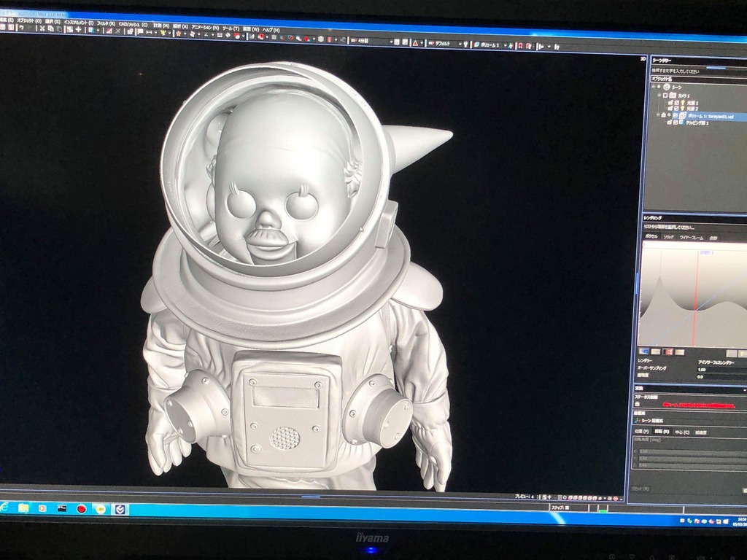Click the blue first button under the histogram
This screenshot has height=560, width=747.
click(644, 351)
